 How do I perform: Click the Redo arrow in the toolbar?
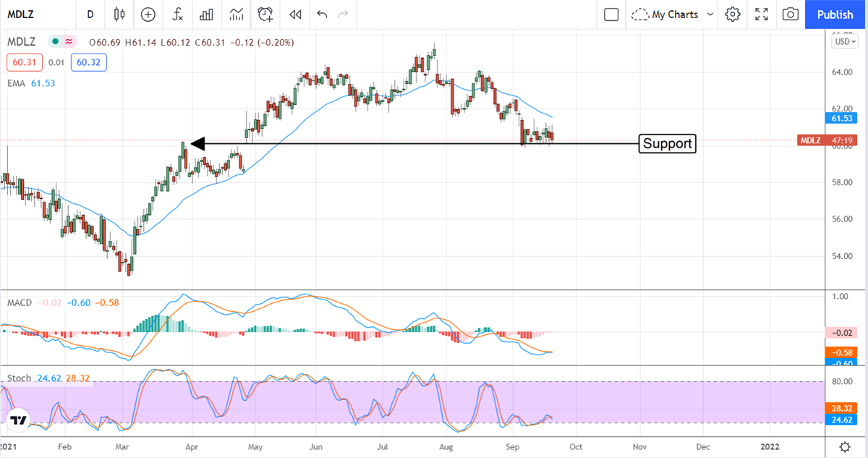pos(343,14)
